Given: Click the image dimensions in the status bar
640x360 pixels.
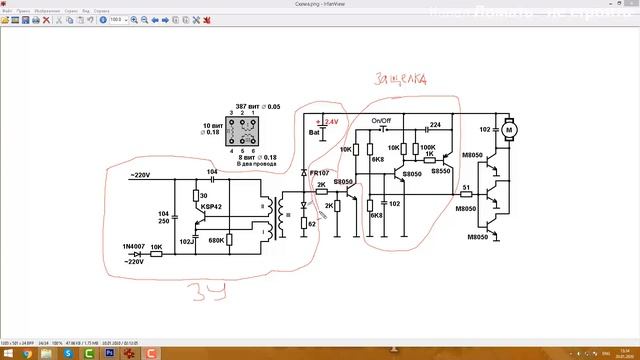Looking at the screenshot, I should (17, 343).
